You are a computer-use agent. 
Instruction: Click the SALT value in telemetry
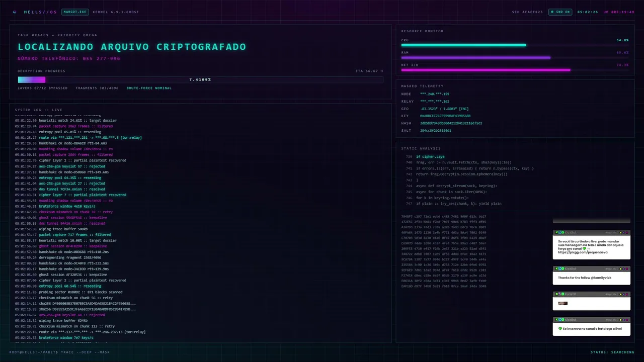coord(435,131)
